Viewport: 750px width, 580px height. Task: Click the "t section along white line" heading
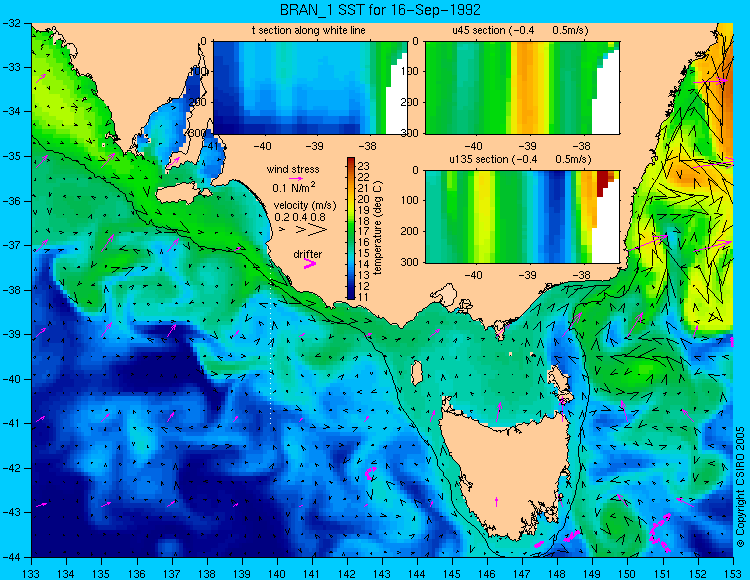[x=309, y=30]
